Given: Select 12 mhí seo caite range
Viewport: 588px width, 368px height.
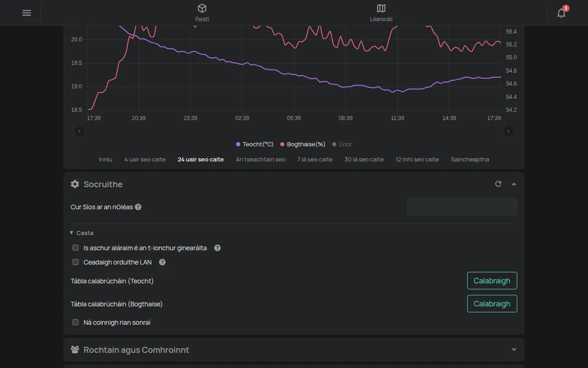Looking at the screenshot, I should click(x=417, y=160).
